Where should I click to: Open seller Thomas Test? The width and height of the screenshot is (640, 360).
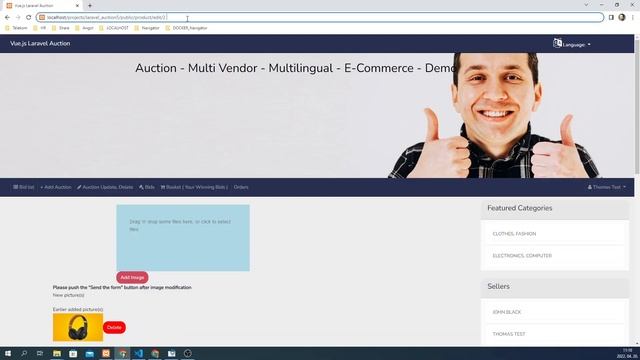click(509, 334)
